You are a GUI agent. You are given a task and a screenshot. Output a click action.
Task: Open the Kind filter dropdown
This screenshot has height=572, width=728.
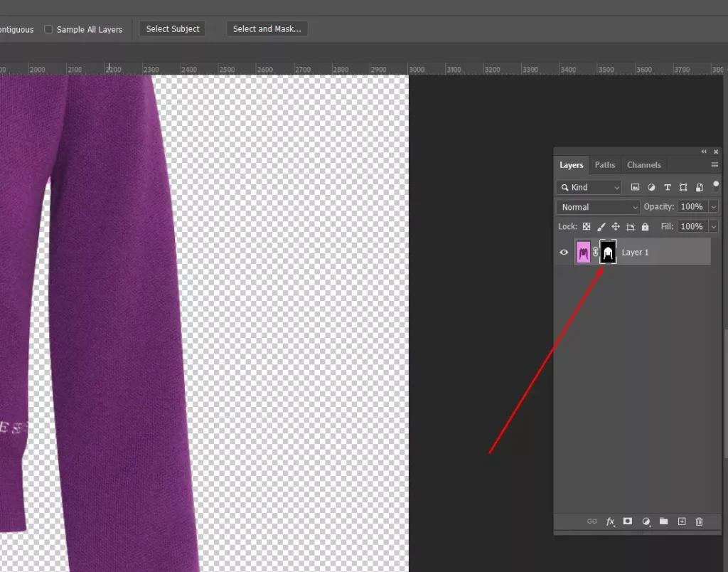click(589, 187)
